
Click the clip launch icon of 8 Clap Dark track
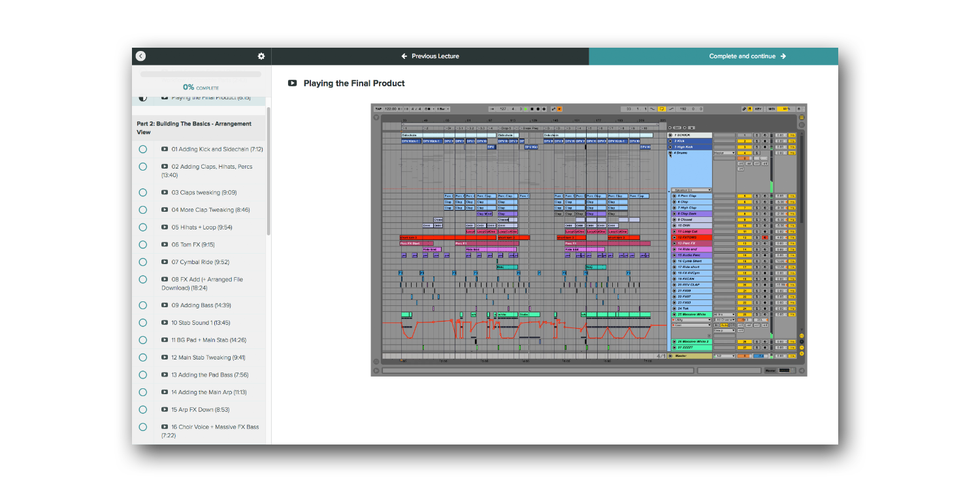674,214
